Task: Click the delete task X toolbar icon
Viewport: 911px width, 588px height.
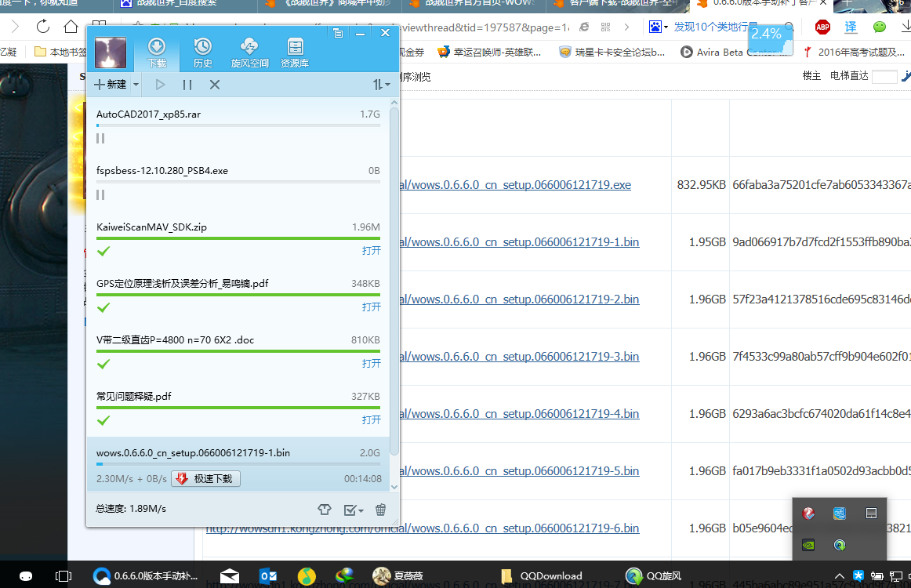Action: pyautogui.click(x=214, y=85)
